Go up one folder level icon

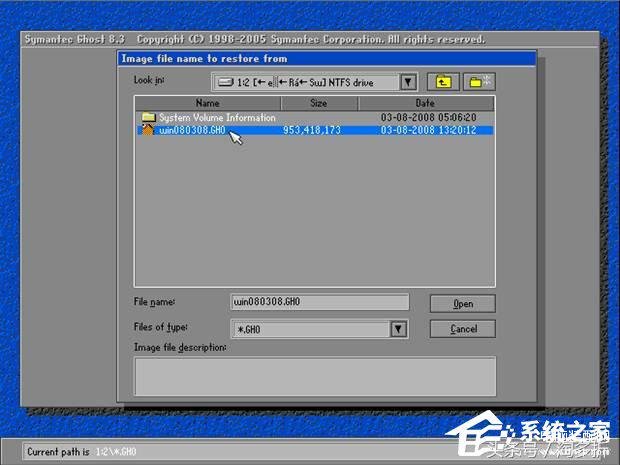[443, 82]
